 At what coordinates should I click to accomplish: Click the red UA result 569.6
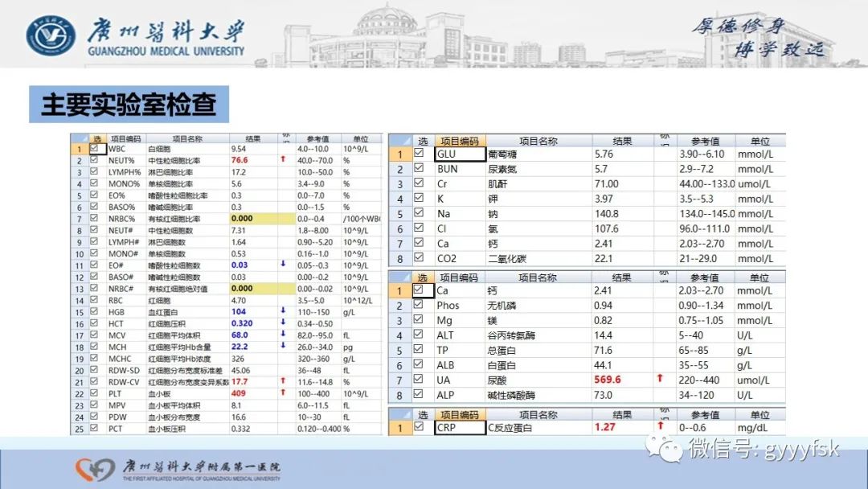coord(608,380)
